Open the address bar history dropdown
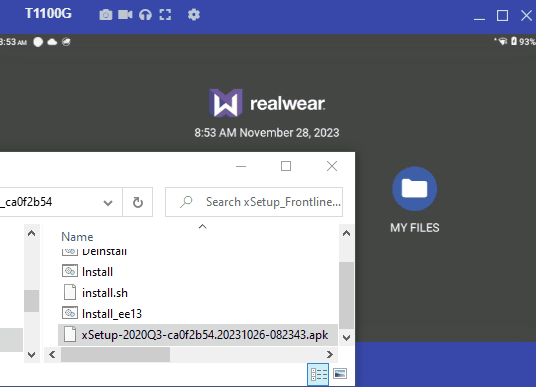This screenshot has height=387, width=536. point(108,203)
